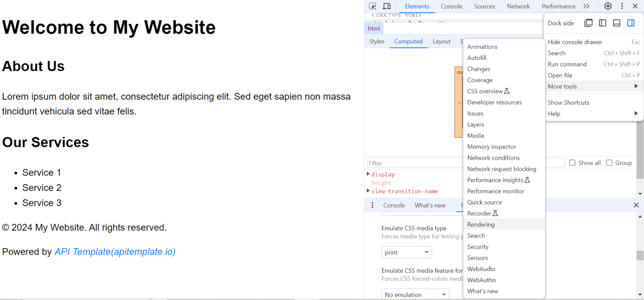
Task: Open the print media type dropdown
Action: pyautogui.click(x=406, y=252)
